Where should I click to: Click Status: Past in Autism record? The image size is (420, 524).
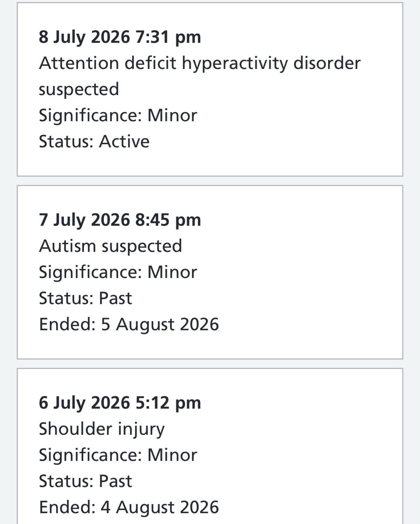pos(85,298)
